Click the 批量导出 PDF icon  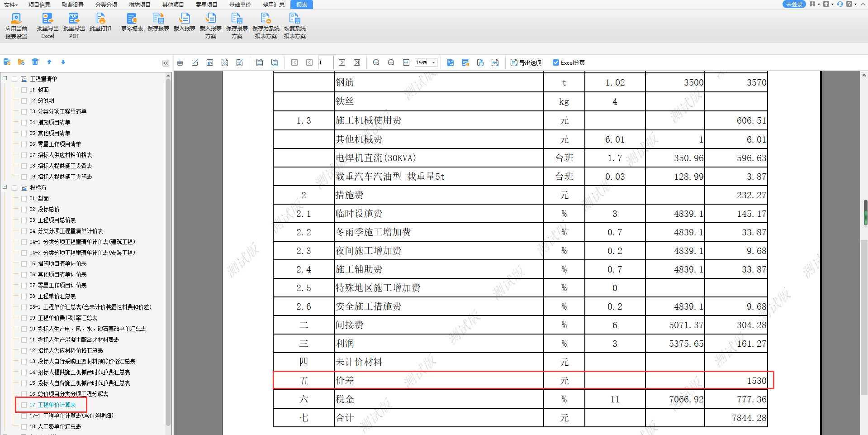[74, 19]
